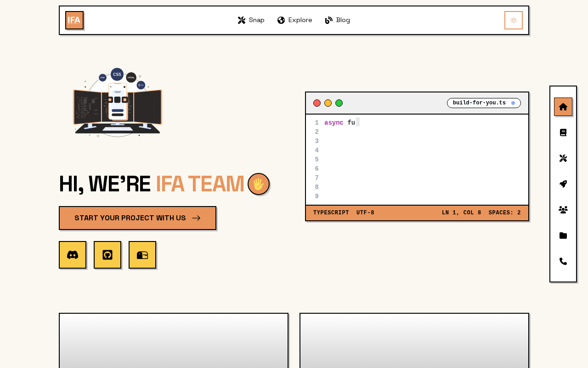Image resolution: width=588 pixels, height=368 pixels.
Task: Toggle the light/dark theme sun button
Action: pyautogui.click(x=514, y=20)
